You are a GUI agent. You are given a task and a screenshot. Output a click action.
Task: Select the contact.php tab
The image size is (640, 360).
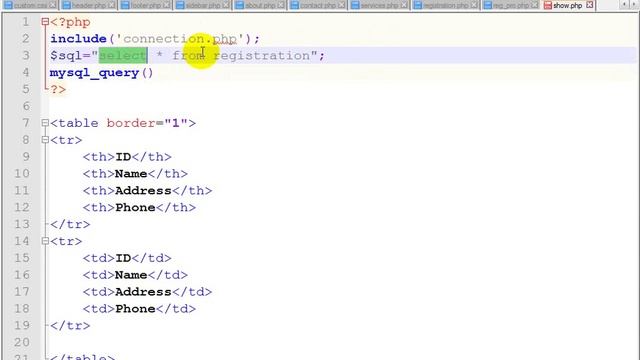tap(317, 5)
